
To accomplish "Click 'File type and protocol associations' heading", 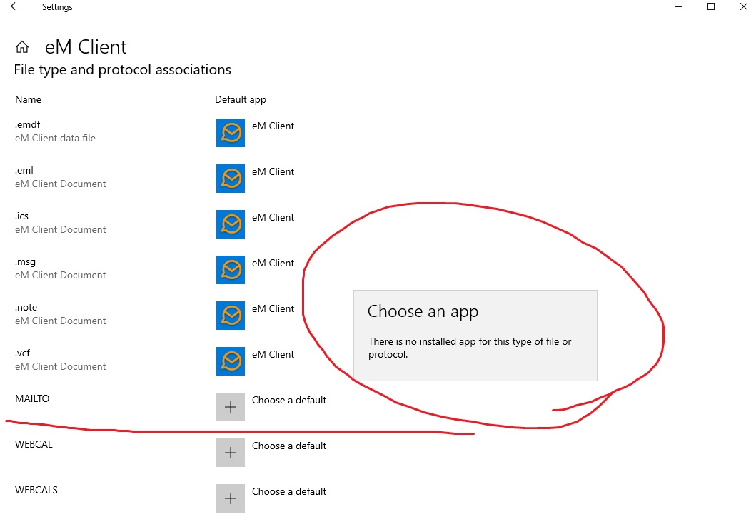I will point(123,70).
